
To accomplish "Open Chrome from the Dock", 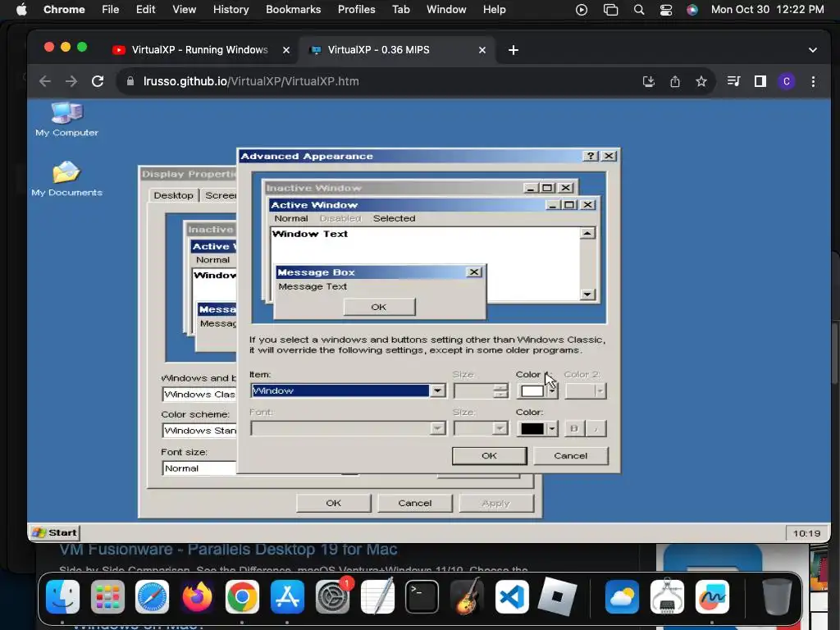I will click(x=242, y=596).
